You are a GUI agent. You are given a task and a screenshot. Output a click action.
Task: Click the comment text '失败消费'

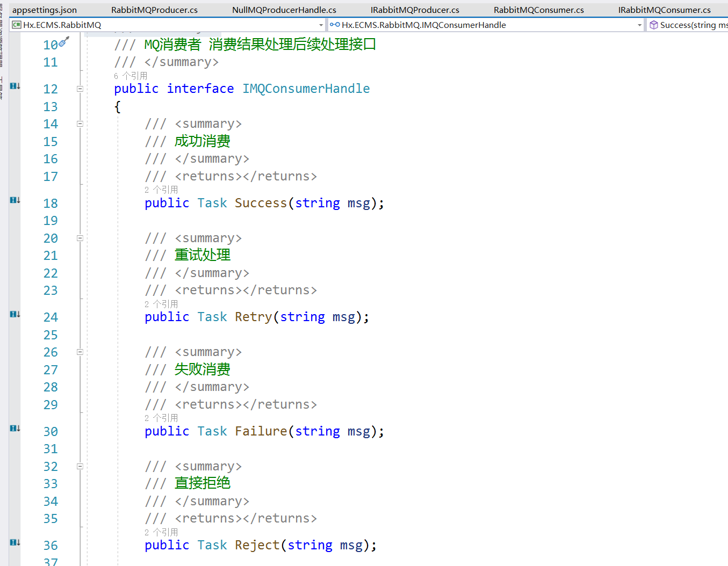tap(203, 369)
